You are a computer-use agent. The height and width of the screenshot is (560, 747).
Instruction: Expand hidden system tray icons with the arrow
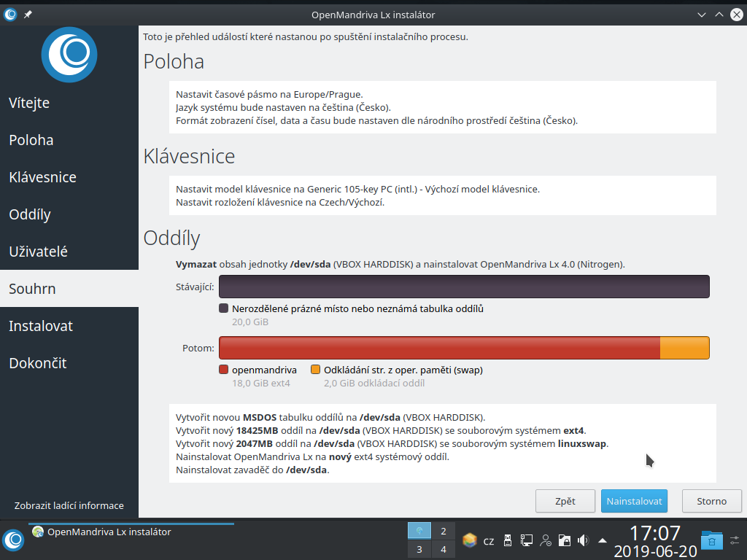603,540
